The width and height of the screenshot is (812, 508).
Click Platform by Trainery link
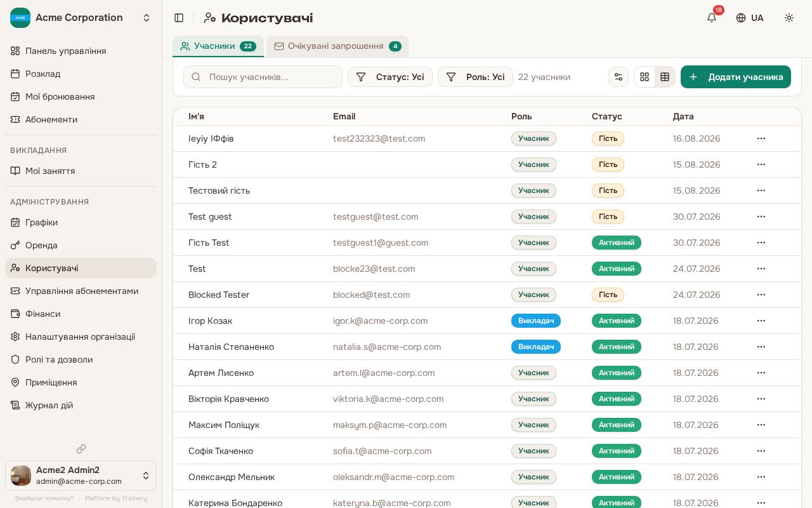(x=116, y=498)
